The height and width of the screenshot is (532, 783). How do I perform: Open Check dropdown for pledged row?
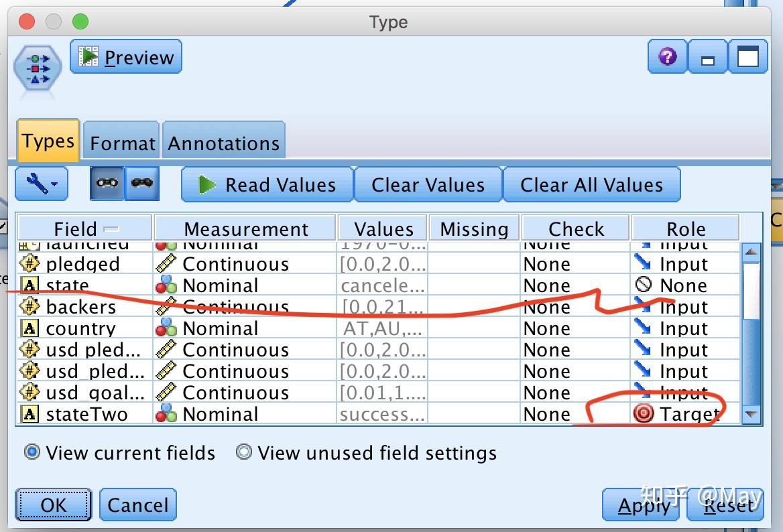575,263
